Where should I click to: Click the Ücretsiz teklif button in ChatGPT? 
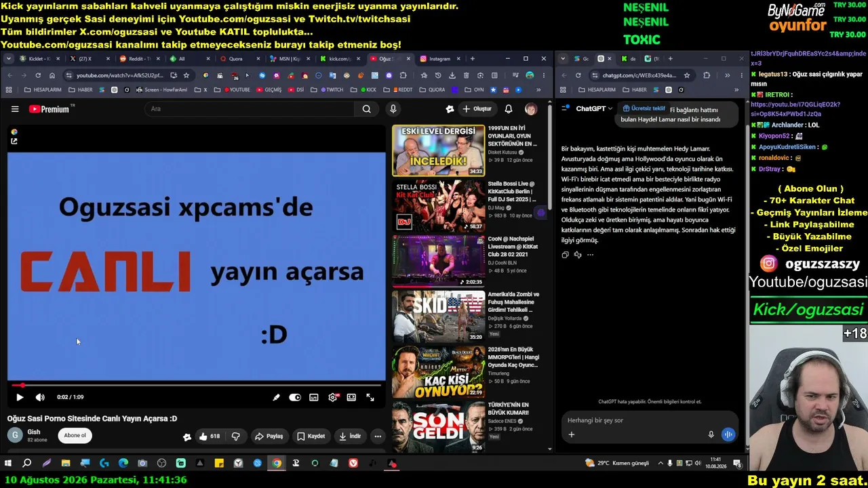tap(644, 108)
